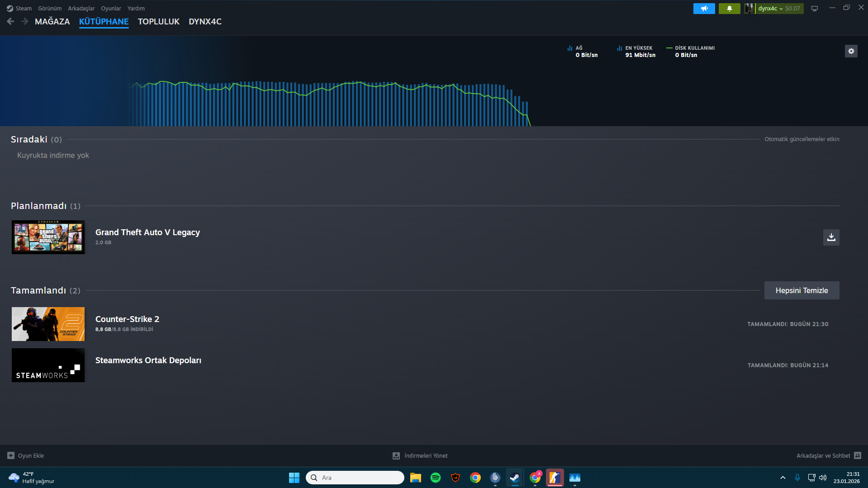This screenshot has height=488, width=868.
Task: Click the Oyun Ekle plus icon
Action: pos(11,455)
